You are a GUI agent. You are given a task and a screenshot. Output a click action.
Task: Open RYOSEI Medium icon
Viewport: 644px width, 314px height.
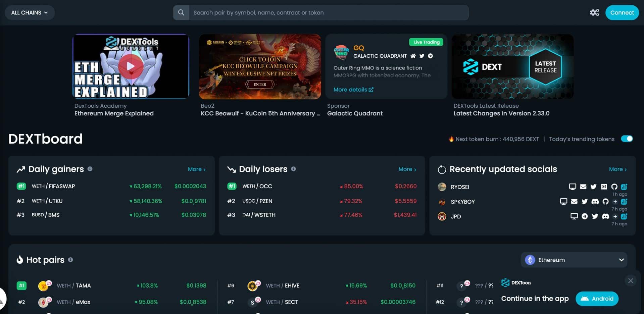pos(604,187)
